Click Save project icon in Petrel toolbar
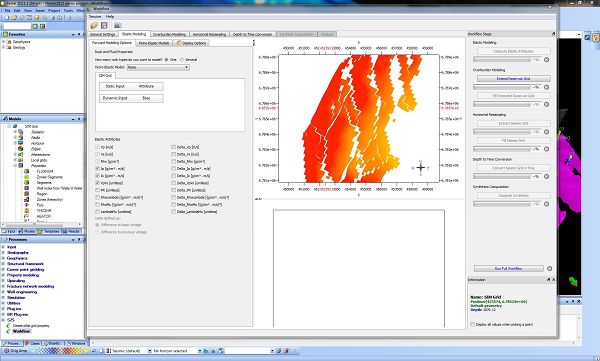Viewport: 600px width, 361px height. click(37, 18)
